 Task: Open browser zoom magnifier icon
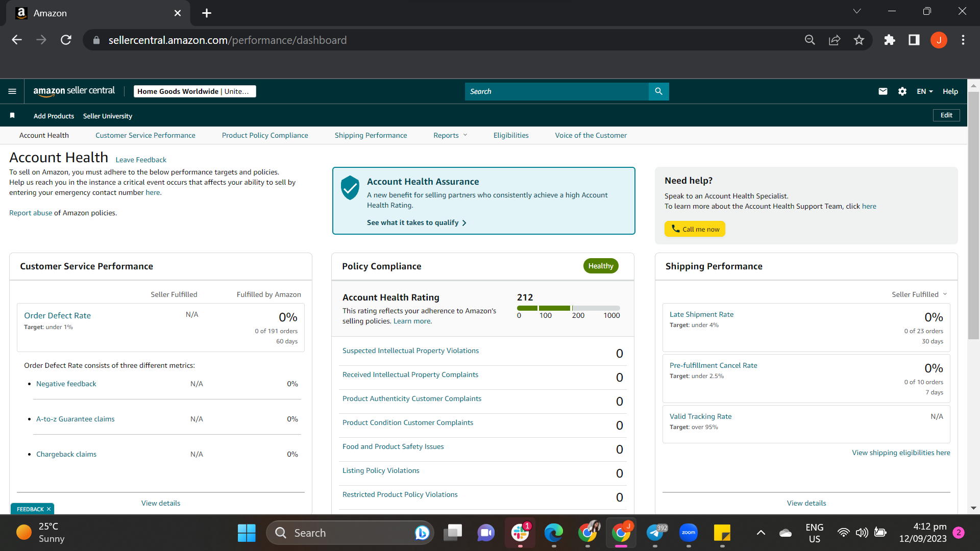(810, 40)
